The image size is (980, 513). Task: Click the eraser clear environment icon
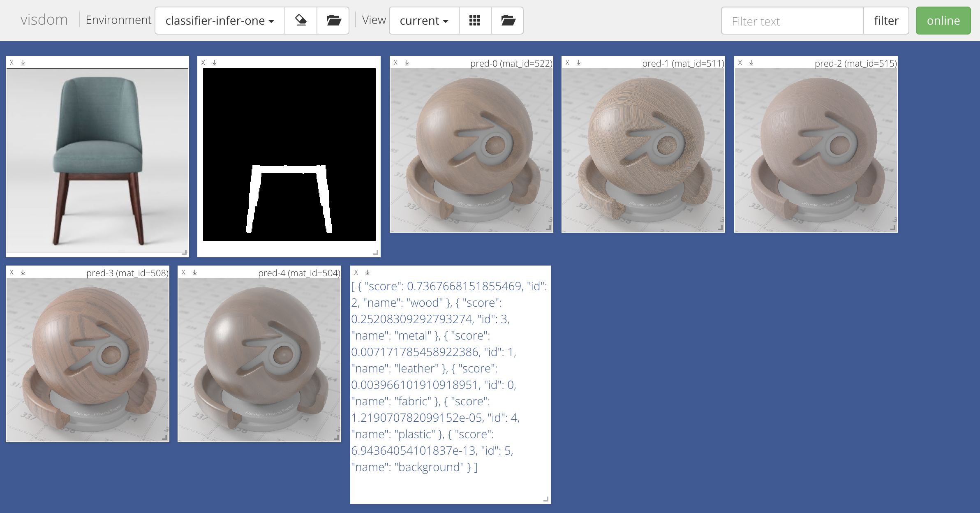click(x=301, y=21)
